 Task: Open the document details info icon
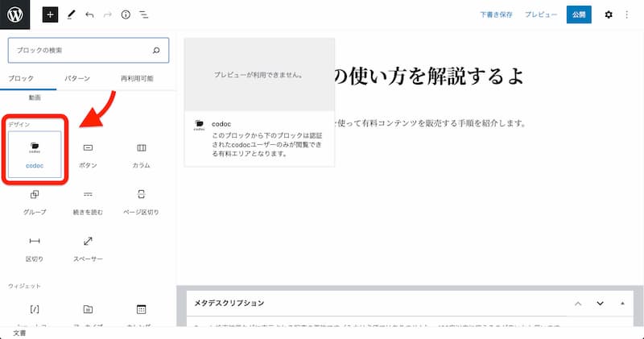(x=126, y=14)
